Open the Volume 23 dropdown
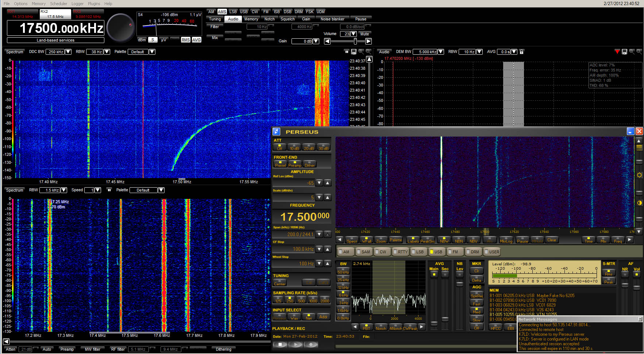 [x=354, y=34]
